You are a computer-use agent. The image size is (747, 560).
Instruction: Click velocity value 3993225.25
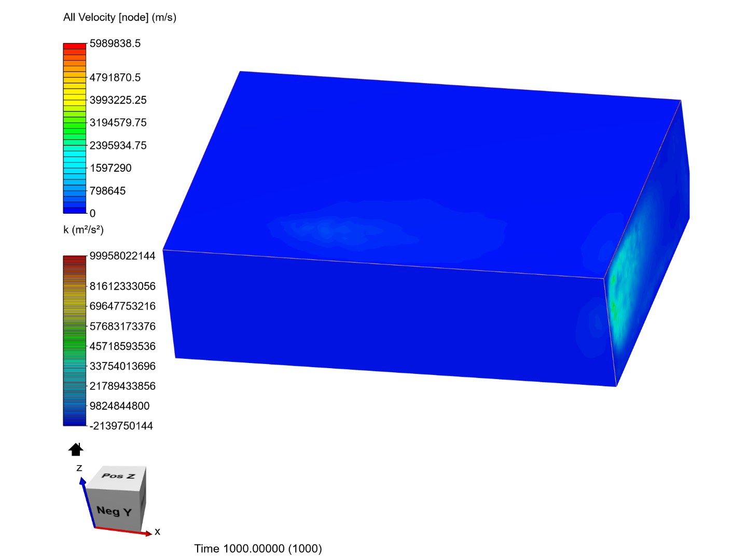pyautogui.click(x=118, y=100)
